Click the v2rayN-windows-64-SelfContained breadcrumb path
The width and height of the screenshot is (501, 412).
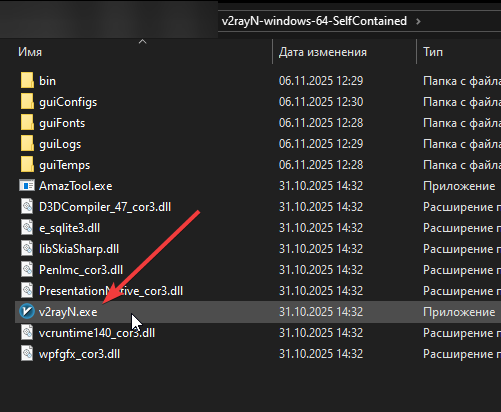(314, 21)
